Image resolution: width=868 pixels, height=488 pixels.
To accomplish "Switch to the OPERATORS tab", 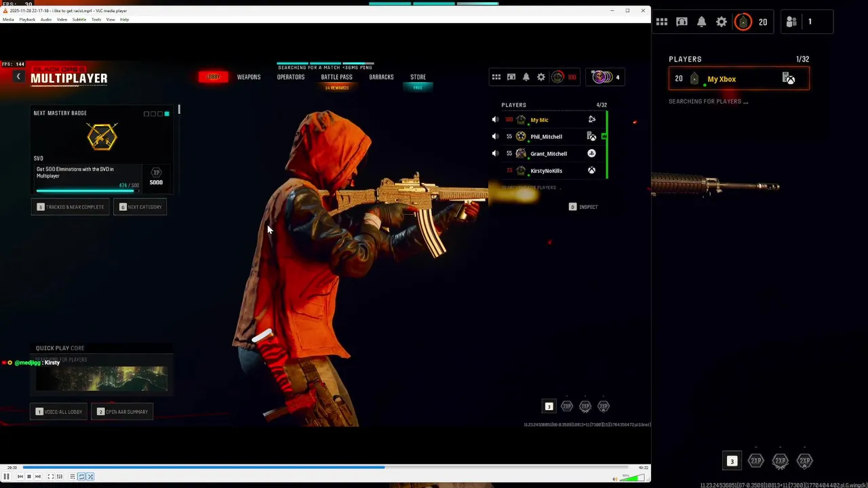I will tap(291, 77).
